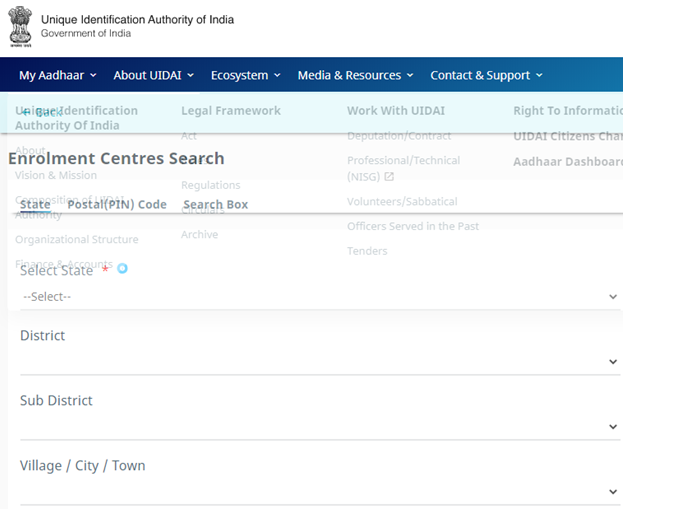Click the Work With UIDAI heading

[396, 111]
